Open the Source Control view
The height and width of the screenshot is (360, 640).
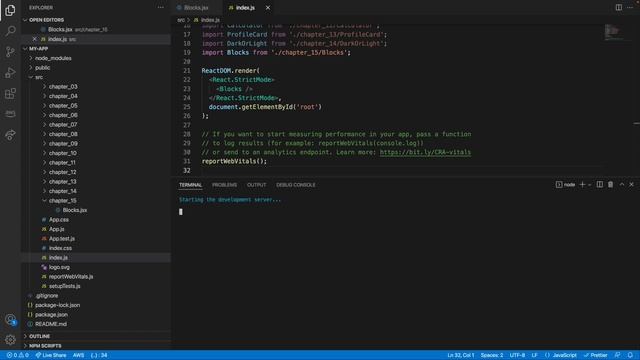tap(10, 52)
